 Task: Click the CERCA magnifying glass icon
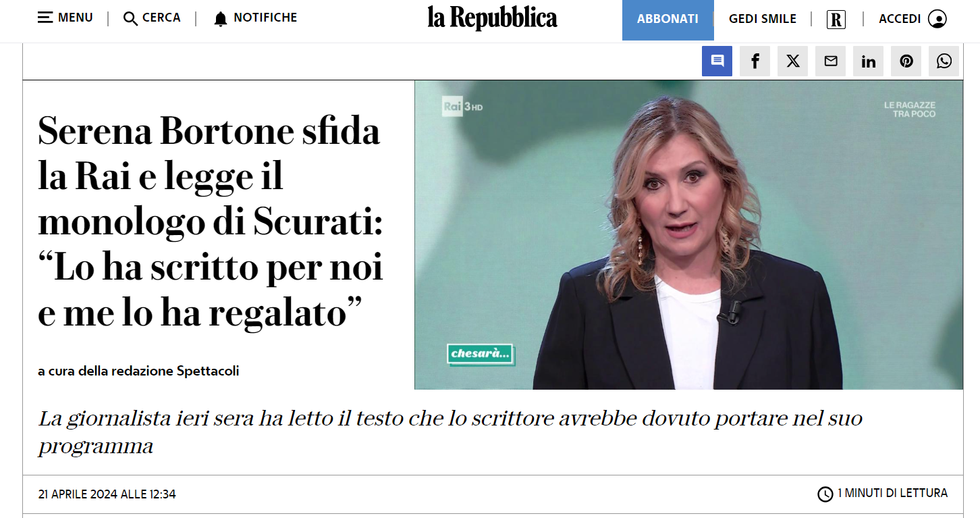tap(131, 19)
